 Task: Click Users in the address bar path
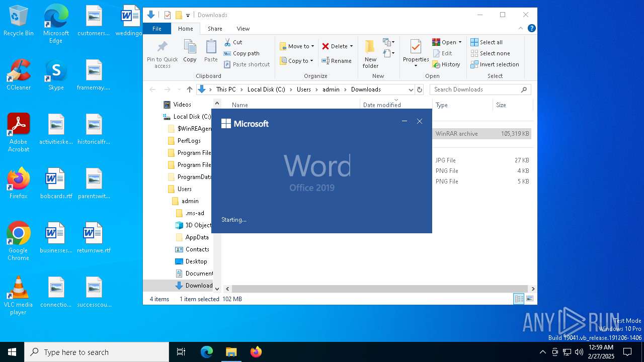click(x=303, y=89)
